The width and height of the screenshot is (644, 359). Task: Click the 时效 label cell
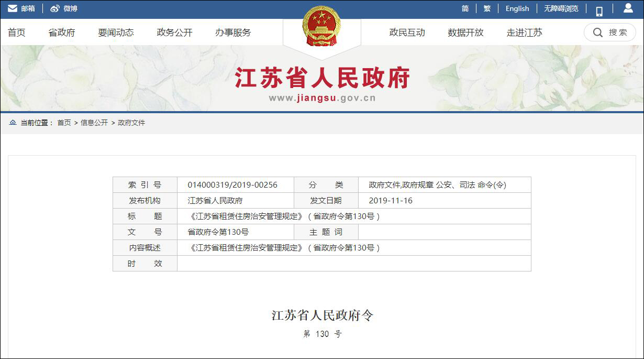point(145,264)
